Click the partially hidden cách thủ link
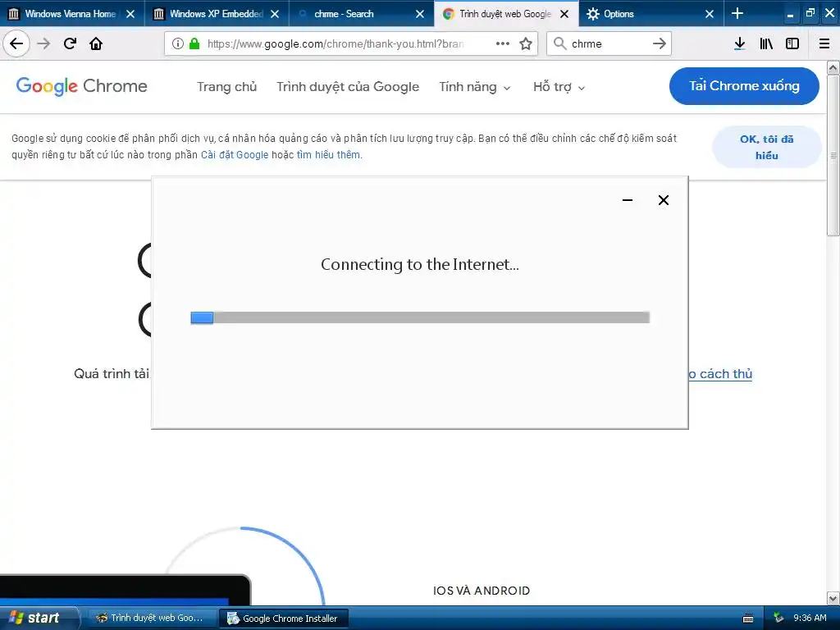Viewport: 840px width, 630px height. point(720,374)
